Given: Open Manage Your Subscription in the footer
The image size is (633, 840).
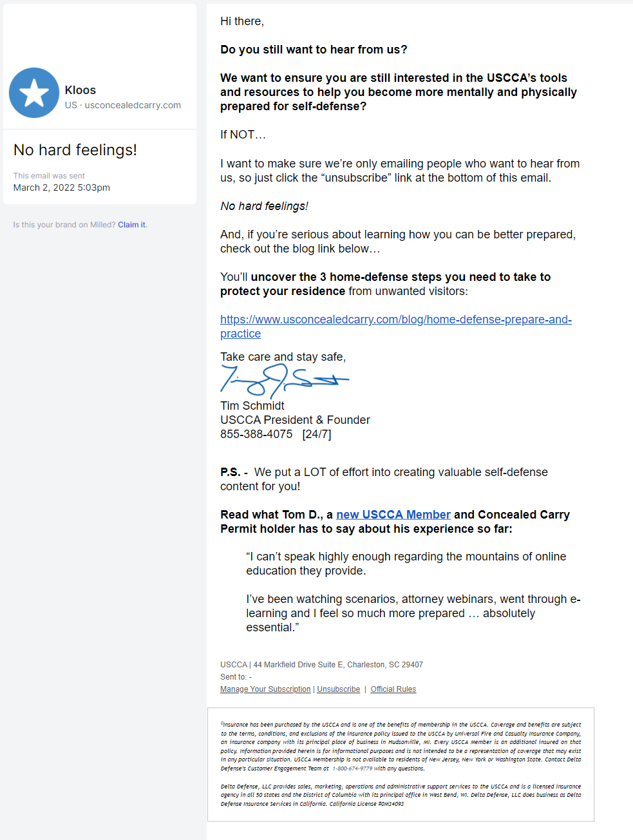Looking at the screenshot, I should click(x=265, y=689).
